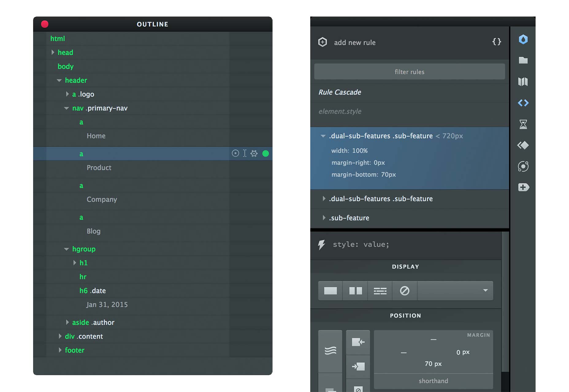The height and width of the screenshot is (392, 569).
Task: Select the Blog text node
Action: (x=94, y=231)
